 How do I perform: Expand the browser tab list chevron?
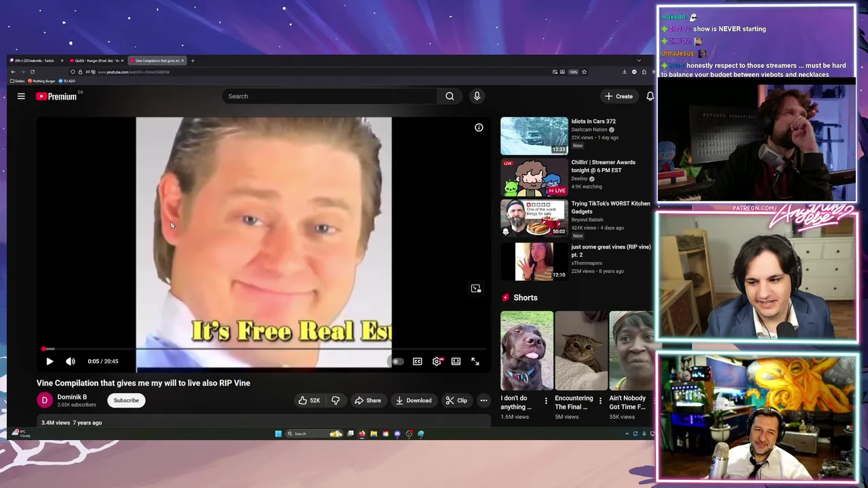click(x=639, y=61)
